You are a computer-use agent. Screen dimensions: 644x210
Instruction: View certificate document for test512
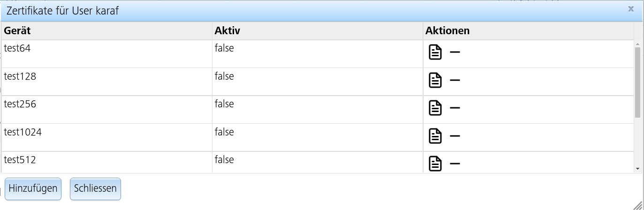(x=435, y=164)
